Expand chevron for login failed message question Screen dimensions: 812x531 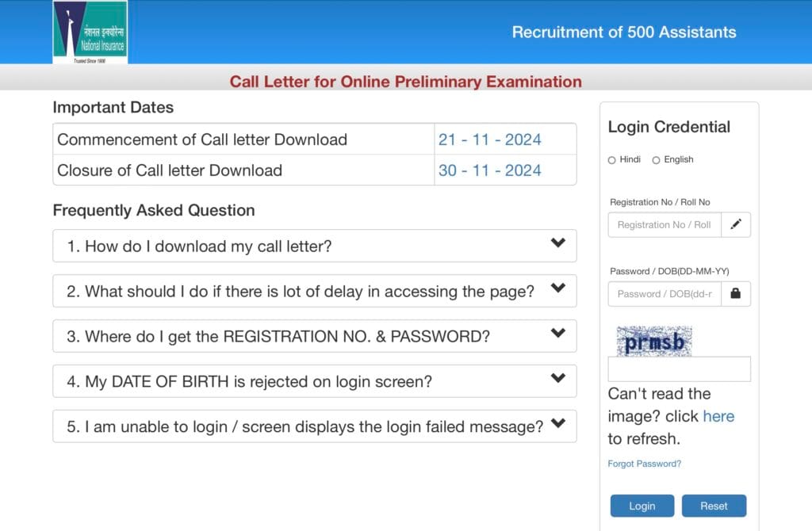point(558,423)
